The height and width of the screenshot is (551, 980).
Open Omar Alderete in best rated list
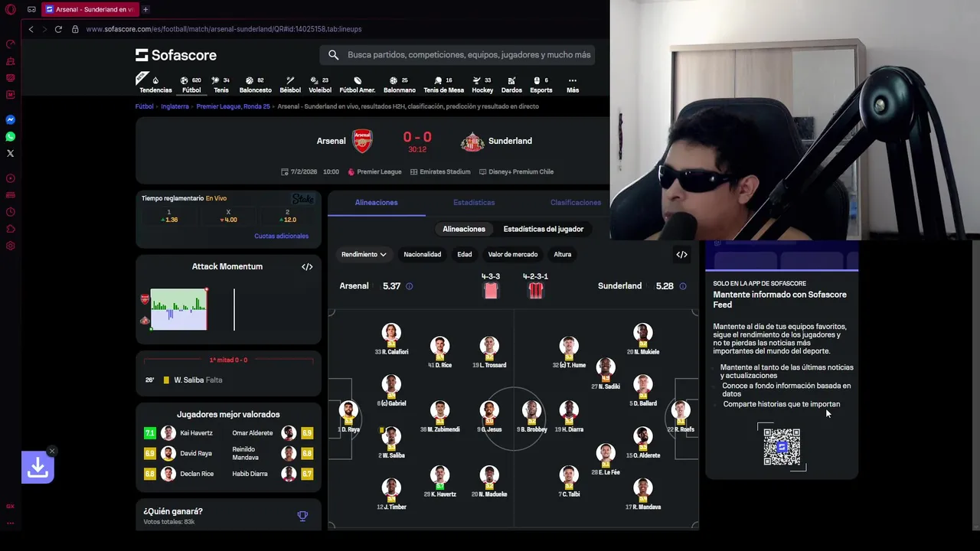pyautogui.click(x=272, y=433)
